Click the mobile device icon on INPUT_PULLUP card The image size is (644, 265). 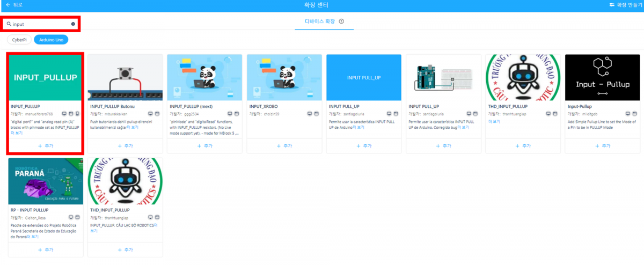coord(77,114)
